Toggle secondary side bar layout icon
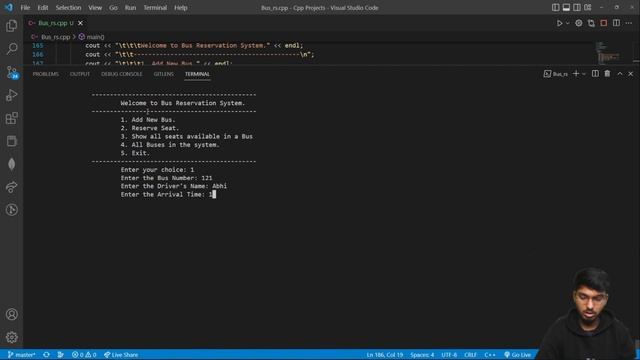This screenshot has width=640, height=360. coord(577,7)
